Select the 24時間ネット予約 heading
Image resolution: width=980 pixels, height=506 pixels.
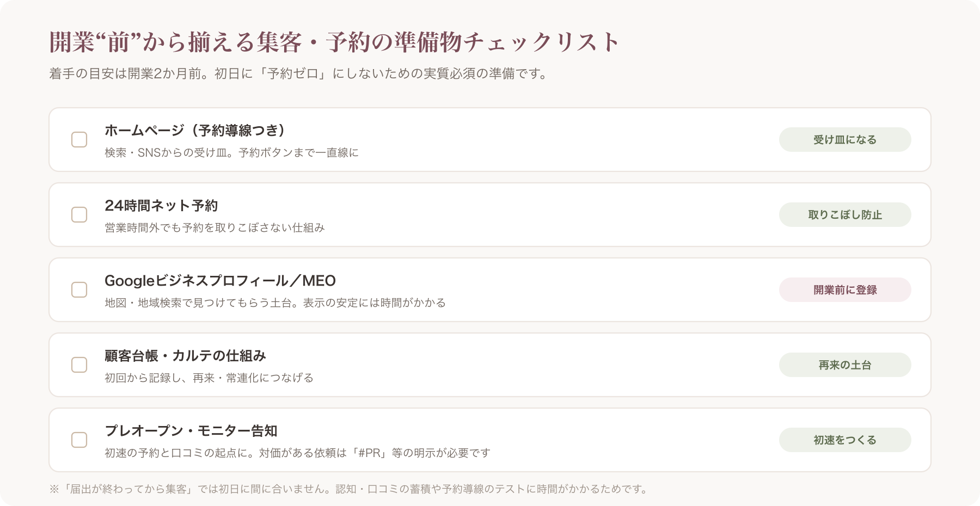tap(161, 206)
